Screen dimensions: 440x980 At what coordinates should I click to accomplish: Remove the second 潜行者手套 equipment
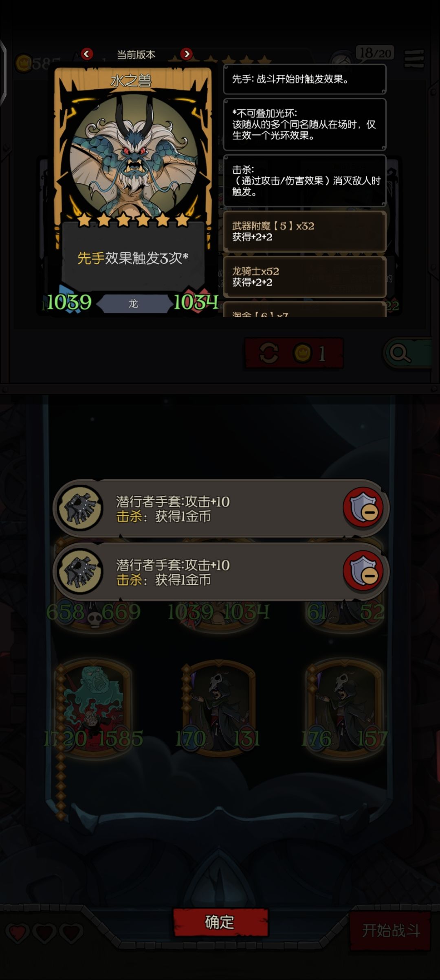pyautogui.click(x=363, y=571)
